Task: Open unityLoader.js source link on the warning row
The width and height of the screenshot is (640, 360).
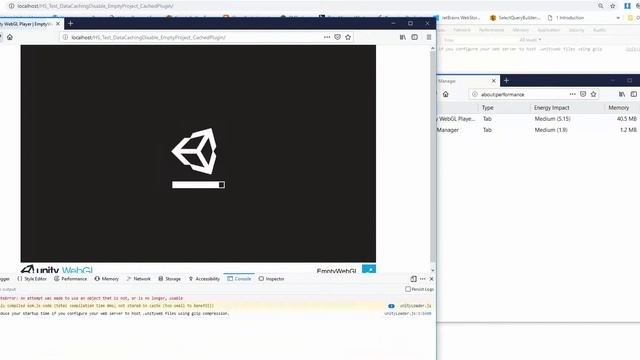Action: 416,306
